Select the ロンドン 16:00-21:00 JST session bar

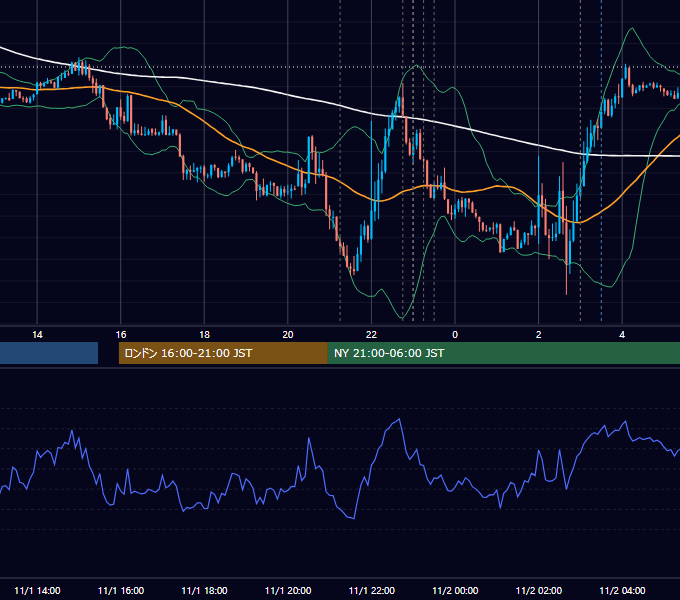(223, 353)
